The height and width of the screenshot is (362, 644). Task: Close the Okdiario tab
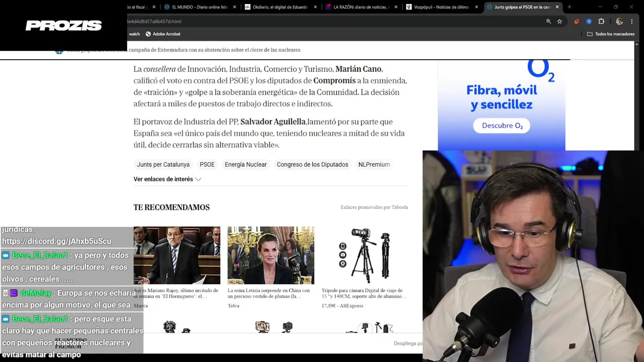(x=315, y=7)
